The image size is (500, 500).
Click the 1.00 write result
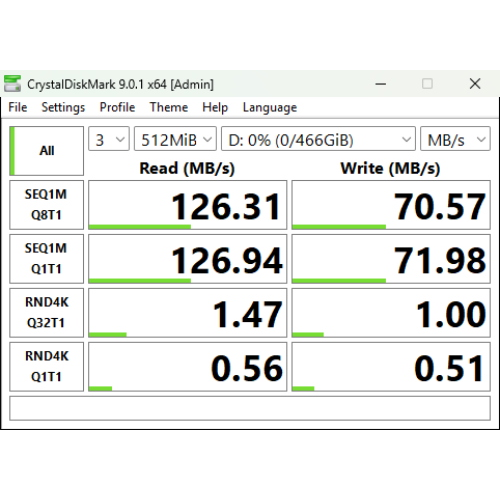click(391, 313)
